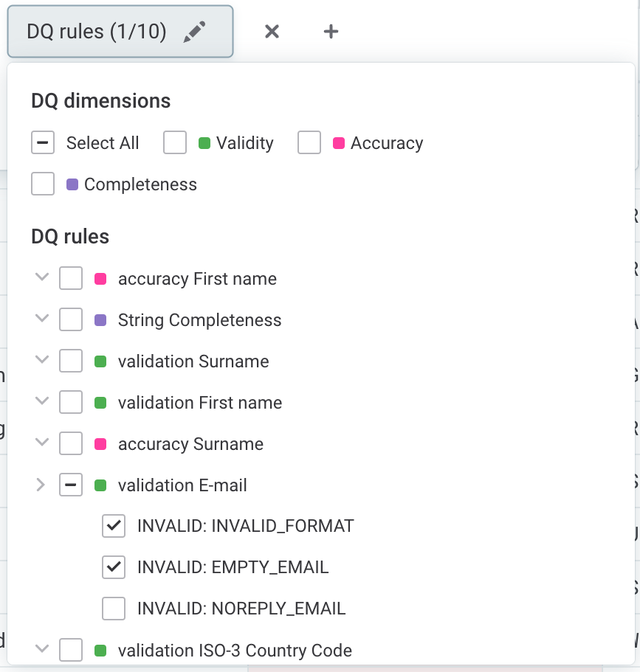
Task: Click the pink swatch beside accuracy Surname
Action: pos(101,444)
